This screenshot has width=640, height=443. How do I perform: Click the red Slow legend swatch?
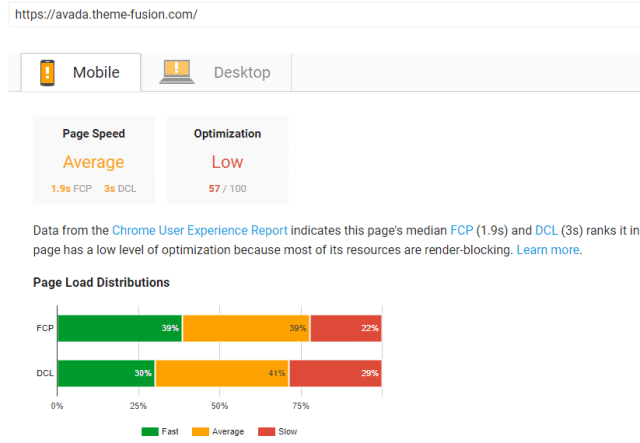pos(267,432)
